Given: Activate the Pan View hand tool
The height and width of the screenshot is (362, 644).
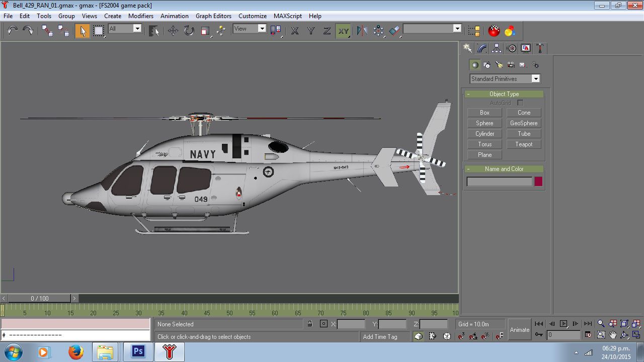Looking at the screenshot, I should coord(612,335).
